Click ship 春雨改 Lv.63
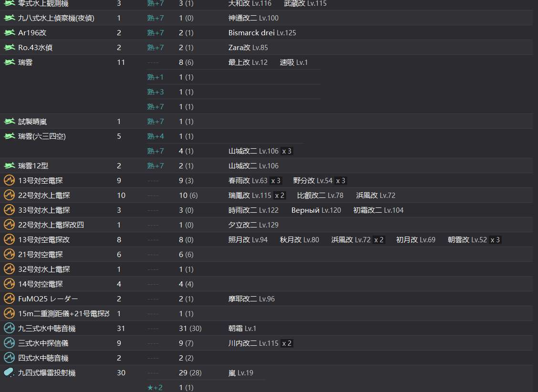538x392 pixels. pyautogui.click(x=248, y=180)
